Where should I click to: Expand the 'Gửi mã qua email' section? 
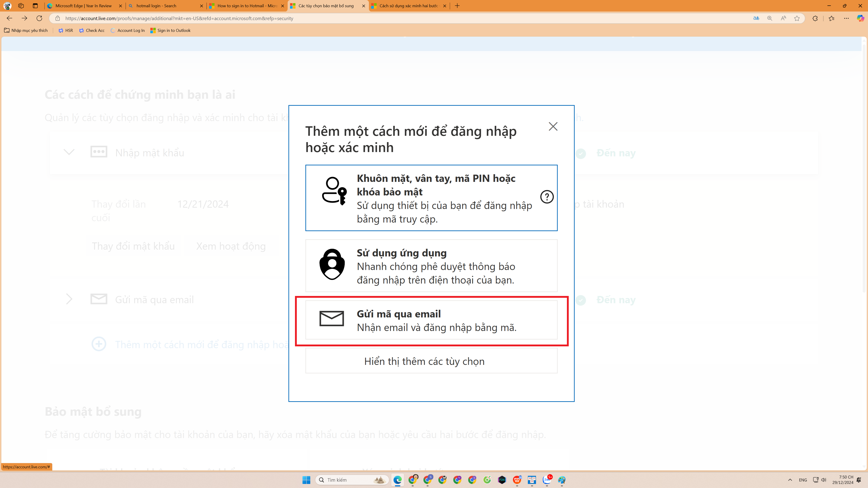pos(69,299)
